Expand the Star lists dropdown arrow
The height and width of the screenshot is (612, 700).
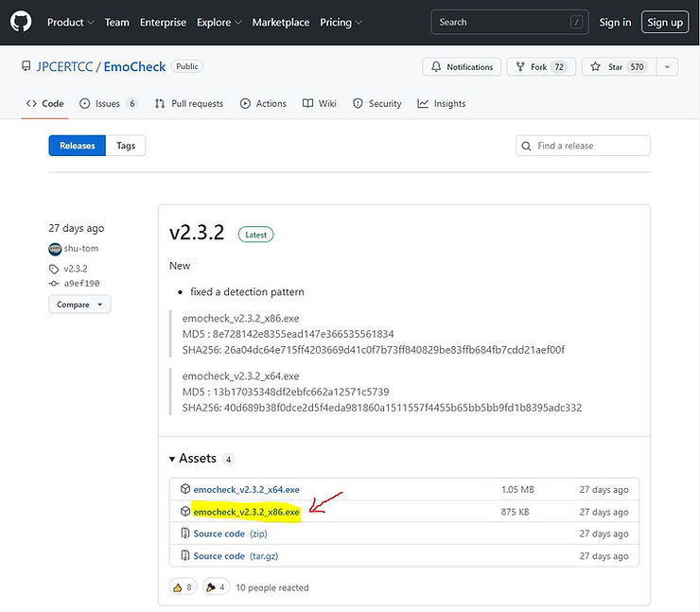(x=667, y=67)
